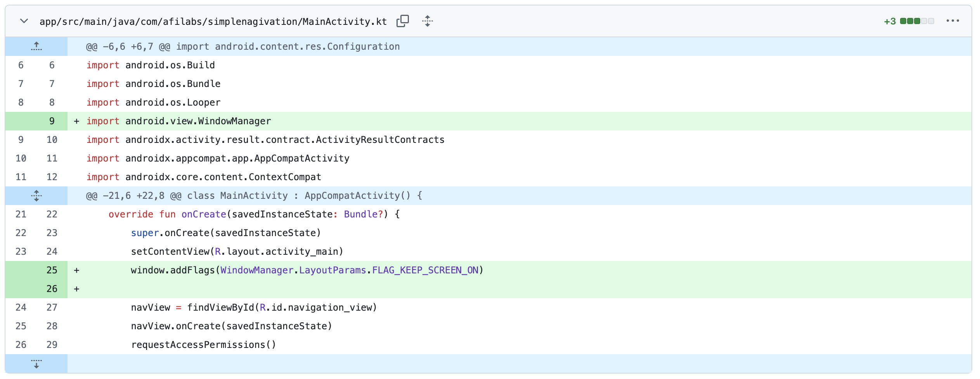Click the requestAccessPermissions() line

pos(203,345)
